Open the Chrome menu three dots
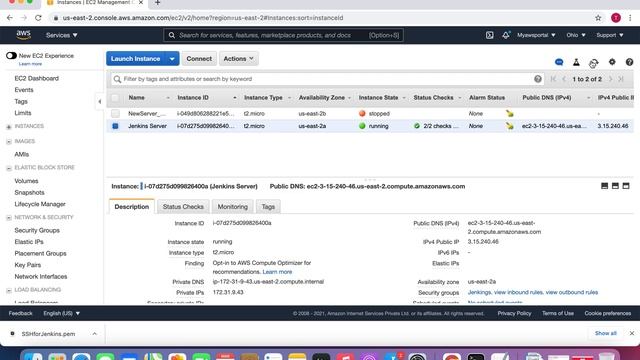 click(x=631, y=18)
